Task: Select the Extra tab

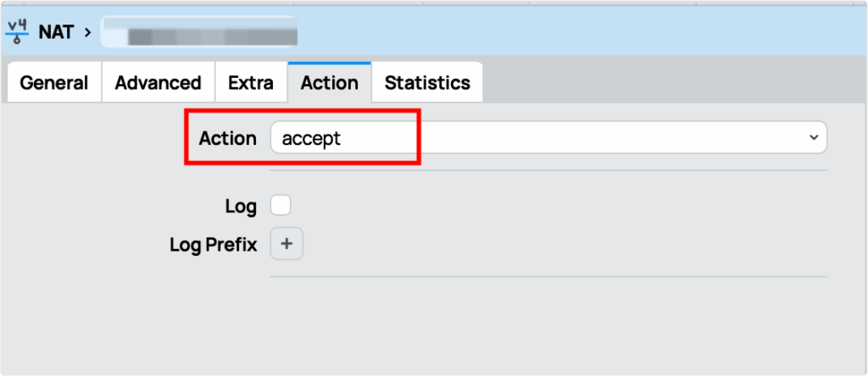Action: point(251,83)
